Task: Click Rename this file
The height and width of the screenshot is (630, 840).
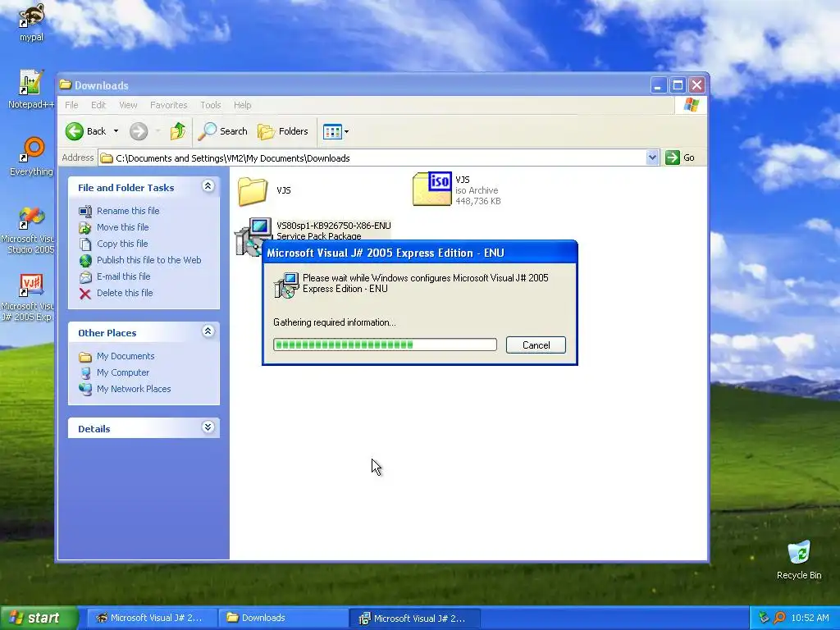Action: coord(128,211)
